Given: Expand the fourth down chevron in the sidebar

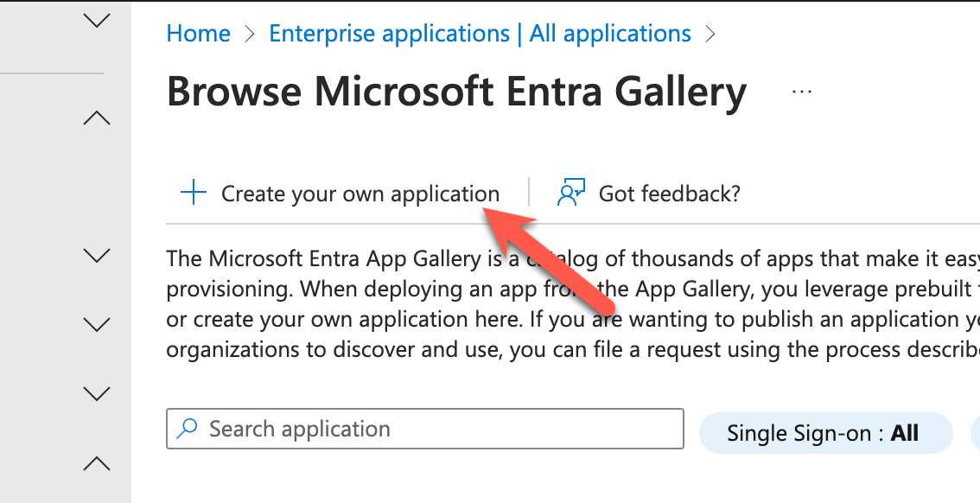Looking at the screenshot, I should tap(97, 394).
